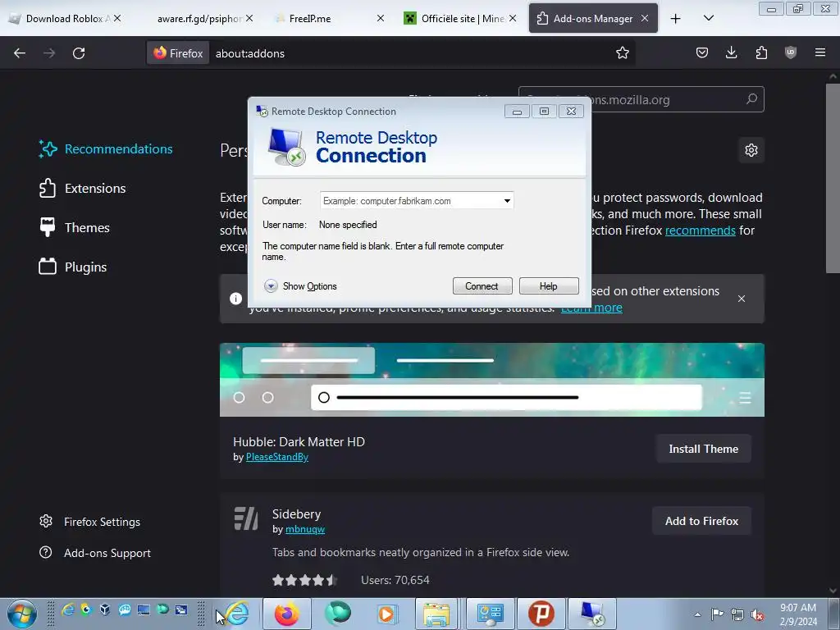840x630 pixels.
Task: Click the Sidebery extension icon
Action: point(246,518)
